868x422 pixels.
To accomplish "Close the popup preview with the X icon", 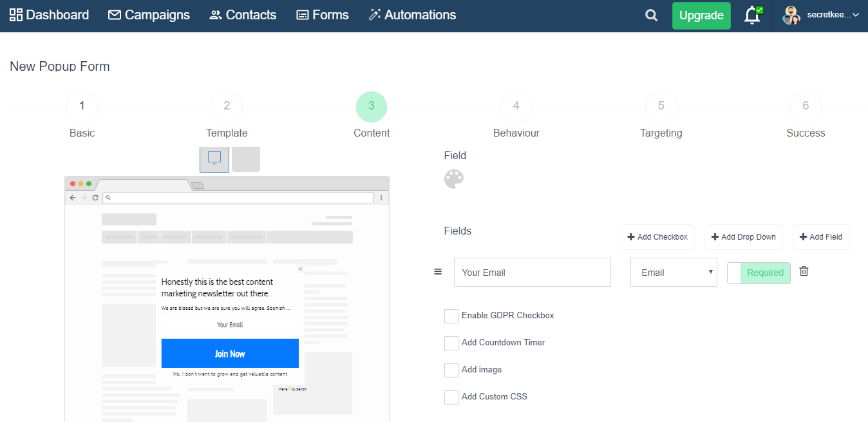I will [x=300, y=269].
